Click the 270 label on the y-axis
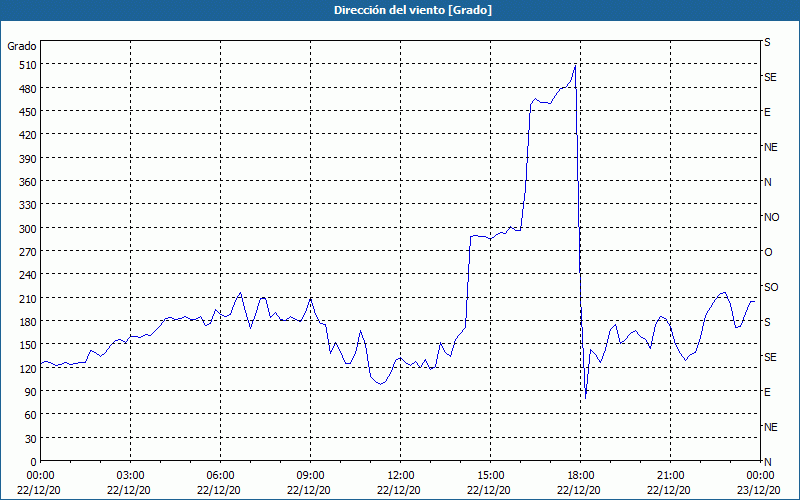This screenshot has width=800, height=500. click(28, 252)
